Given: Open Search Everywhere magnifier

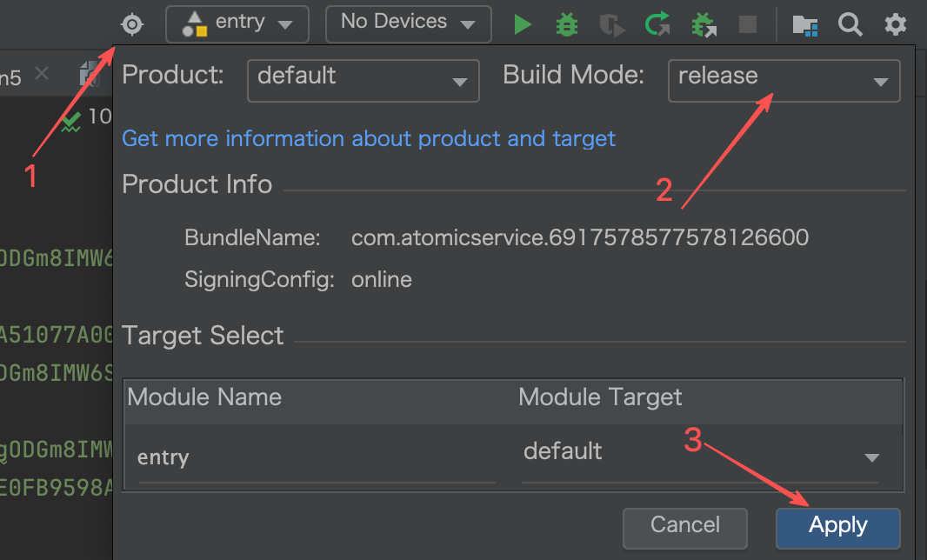Looking at the screenshot, I should coord(850,24).
